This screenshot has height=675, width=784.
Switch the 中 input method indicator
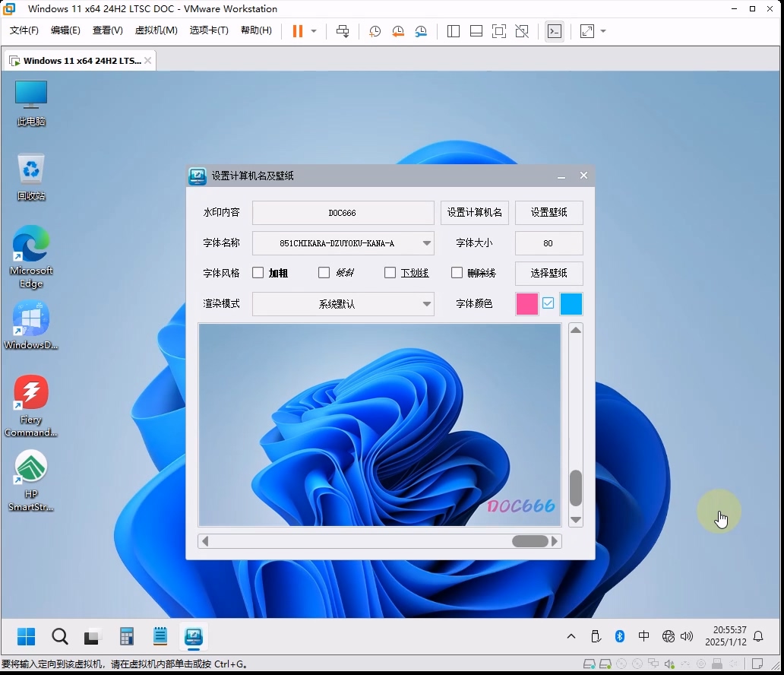click(x=644, y=636)
